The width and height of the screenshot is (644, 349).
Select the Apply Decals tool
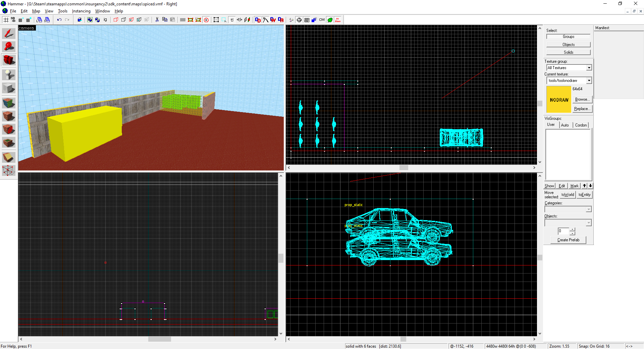tap(9, 129)
